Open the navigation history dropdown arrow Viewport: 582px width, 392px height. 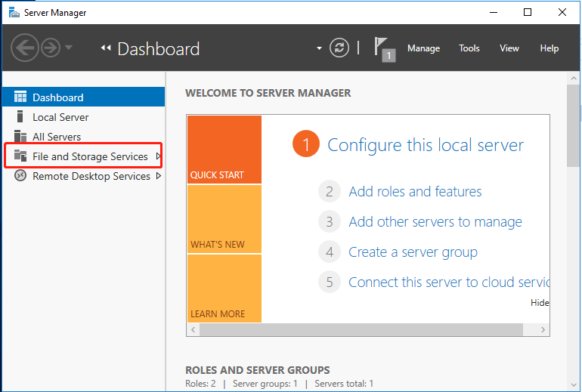(x=69, y=48)
